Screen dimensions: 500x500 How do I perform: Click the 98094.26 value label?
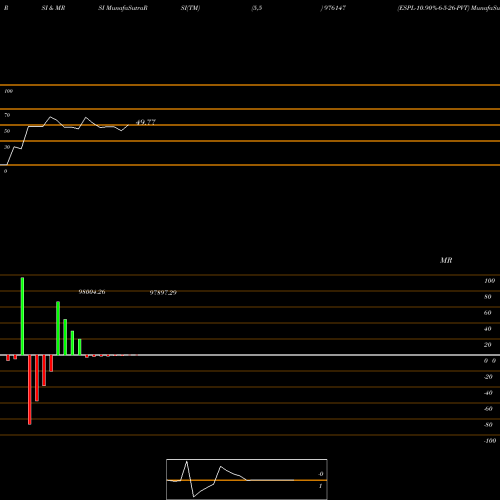coord(92,292)
